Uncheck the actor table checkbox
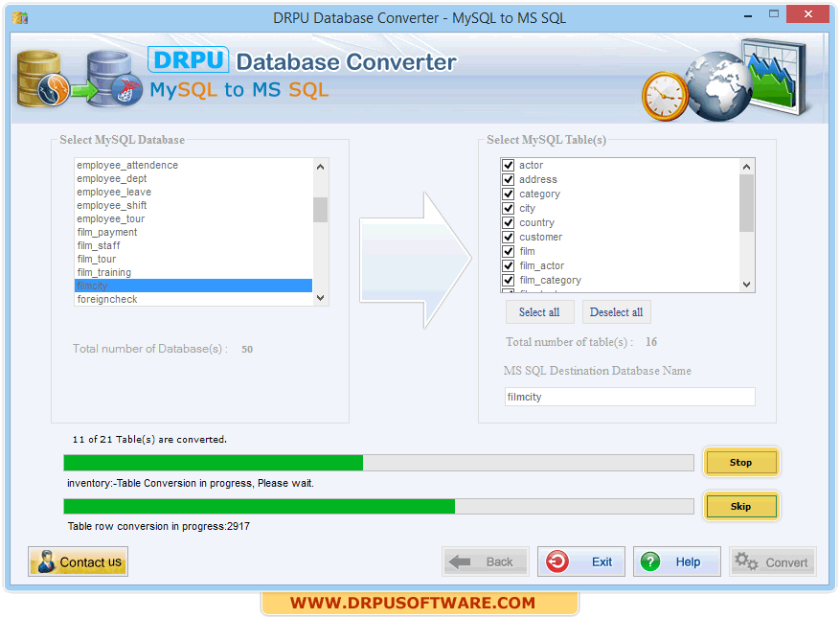This screenshot has height=618, width=840. (508, 165)
